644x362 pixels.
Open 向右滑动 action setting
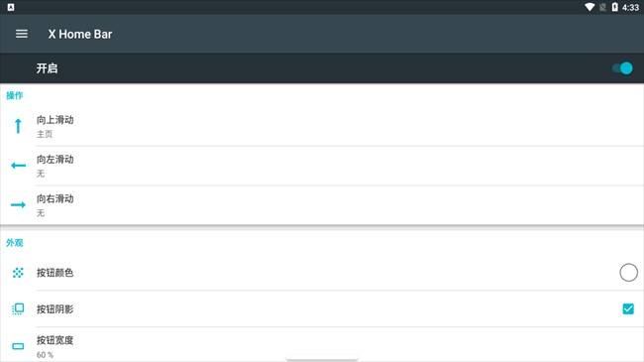[322, 205]
